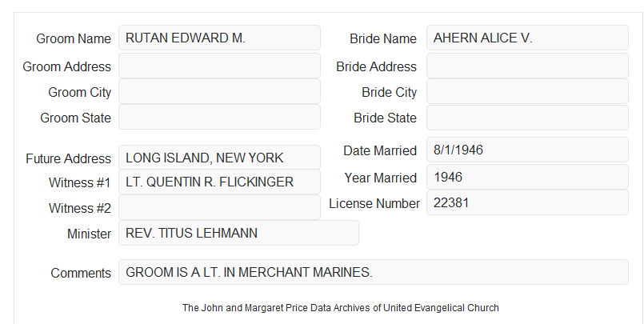Focus the empty Groom Address field
This screenshot has height=324, width=644.
tap(219, 66)
